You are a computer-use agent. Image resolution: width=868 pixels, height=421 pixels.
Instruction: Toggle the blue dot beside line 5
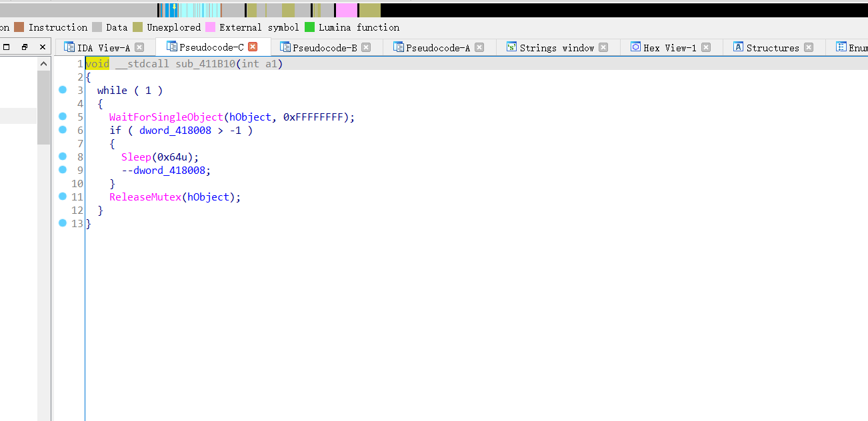[x=63, y=117]
